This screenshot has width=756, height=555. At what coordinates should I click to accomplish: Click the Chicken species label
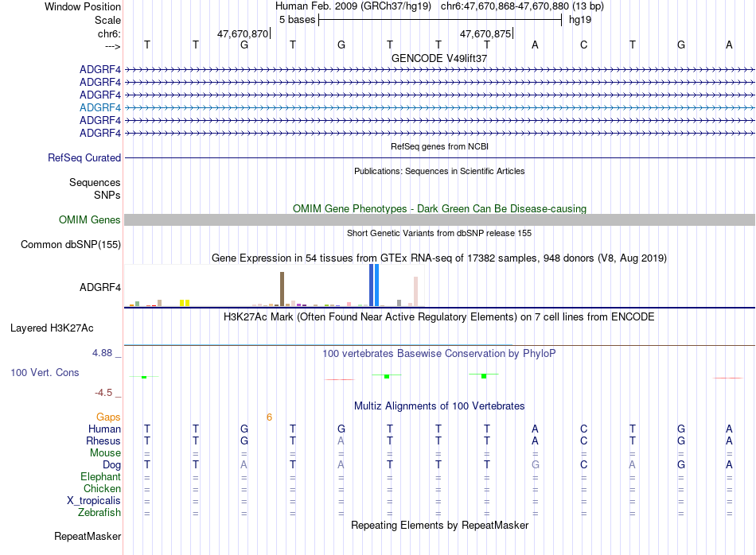[102, 488]
